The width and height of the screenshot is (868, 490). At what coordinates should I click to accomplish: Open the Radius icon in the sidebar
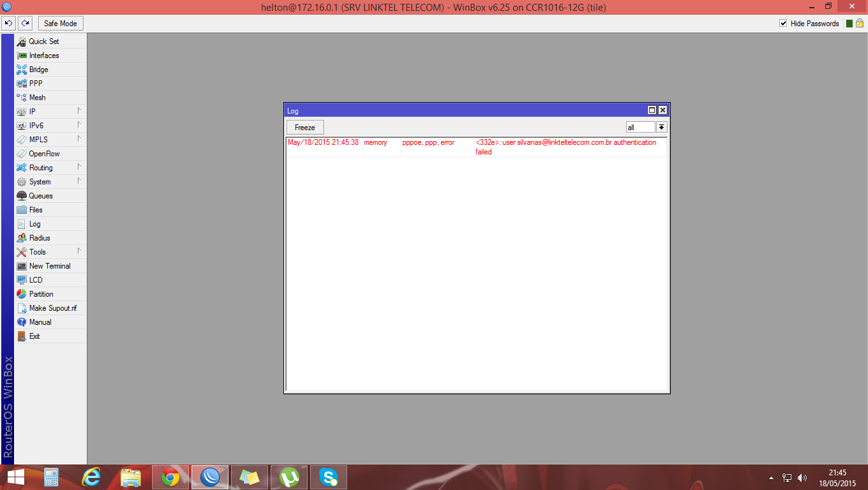click(x=22, y=238)
